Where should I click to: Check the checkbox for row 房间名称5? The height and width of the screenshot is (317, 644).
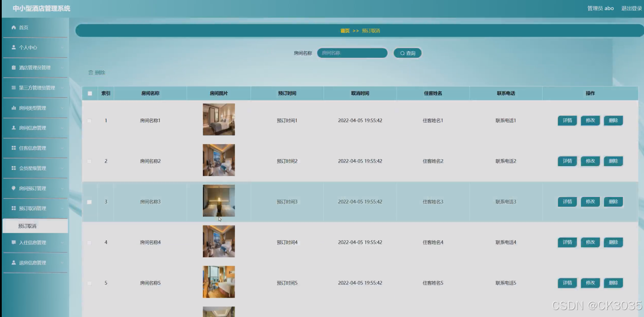pyautogui.click(x=89, y=283)
